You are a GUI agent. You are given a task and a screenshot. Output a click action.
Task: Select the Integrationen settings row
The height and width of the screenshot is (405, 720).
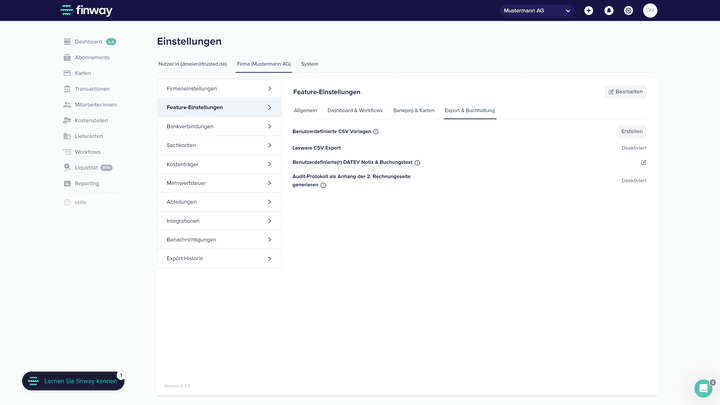[219, 221]
